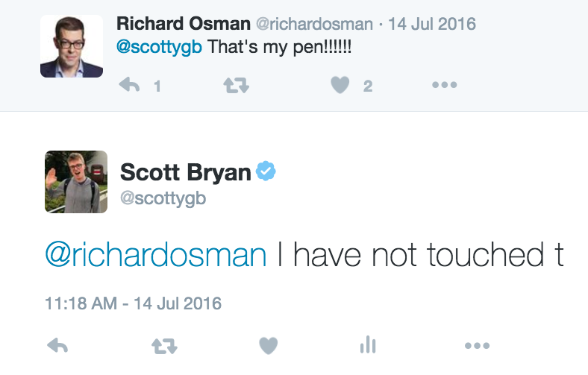Open Scott Bryan's display name link
Viewport: 588px width, 375px height.
pyautogui.click(x=186, y=172)
